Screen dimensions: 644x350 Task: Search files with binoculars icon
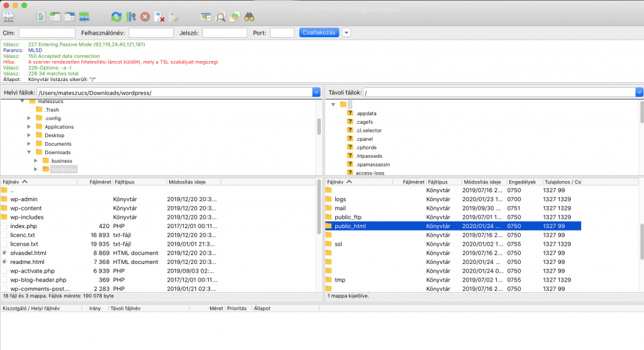coord(249,17)
